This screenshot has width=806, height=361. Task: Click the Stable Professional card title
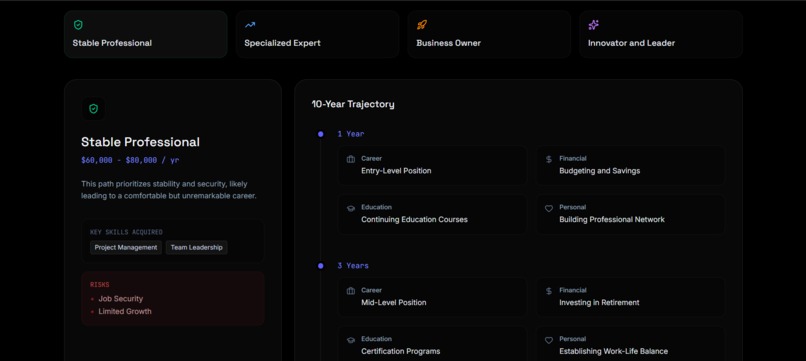tap(140, 142)
